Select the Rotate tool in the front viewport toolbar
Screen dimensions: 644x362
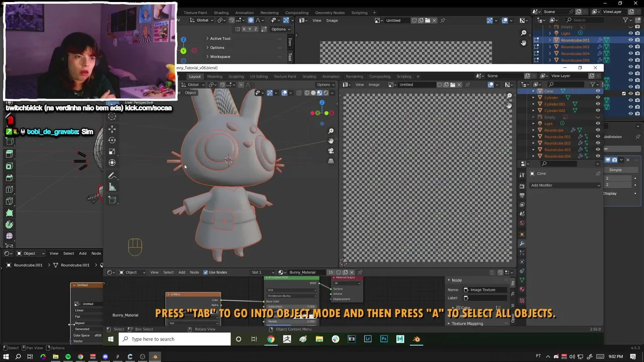click(x=112, y=140)
